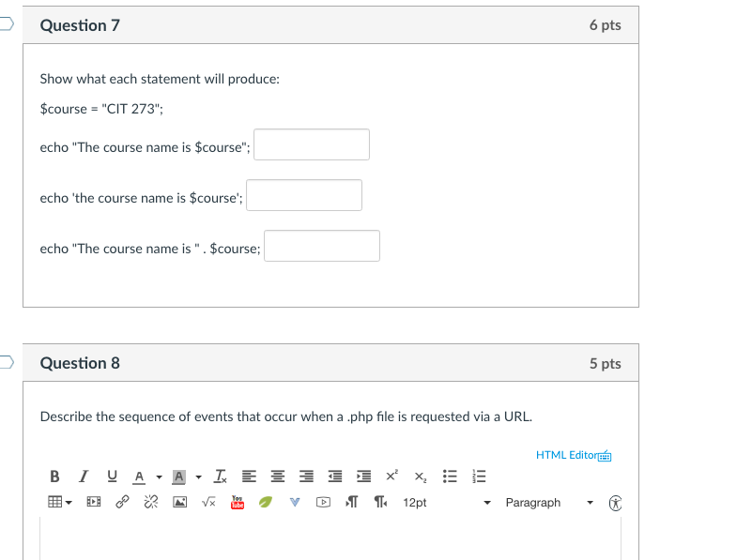Click the "Describe the sequence of events" prompt
The width and height of the screenshot is (752, 560).
(285, 416)
